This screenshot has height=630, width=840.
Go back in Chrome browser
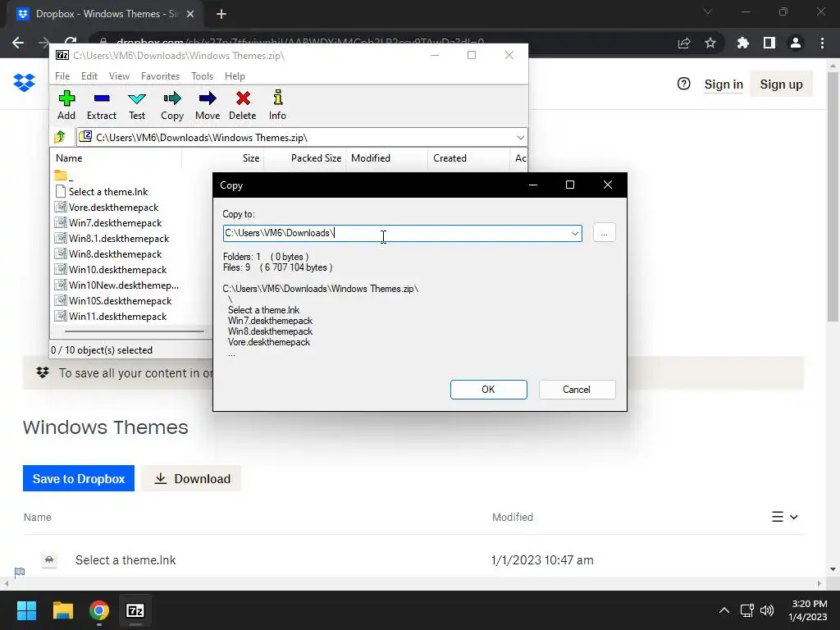[x=18, y=43]
